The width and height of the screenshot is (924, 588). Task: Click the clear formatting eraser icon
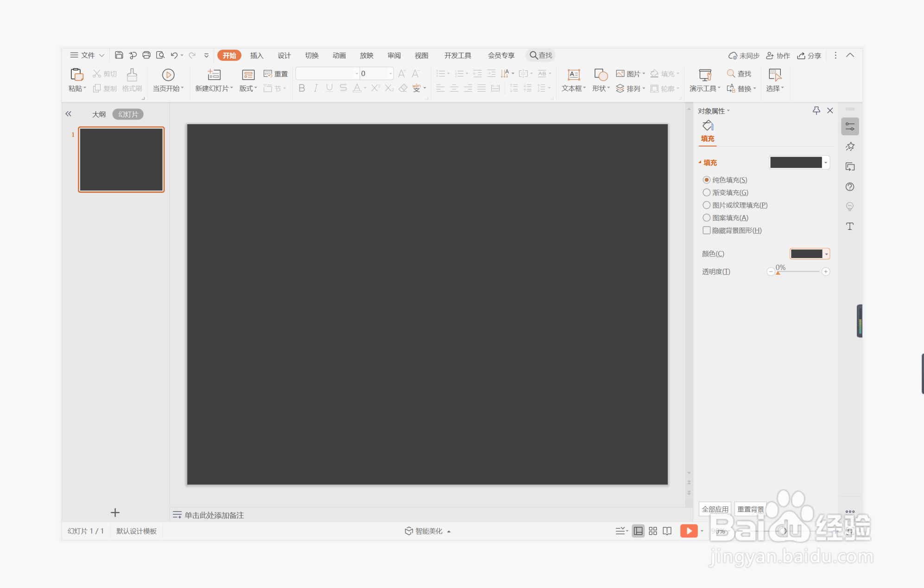(x=403, y=88)
